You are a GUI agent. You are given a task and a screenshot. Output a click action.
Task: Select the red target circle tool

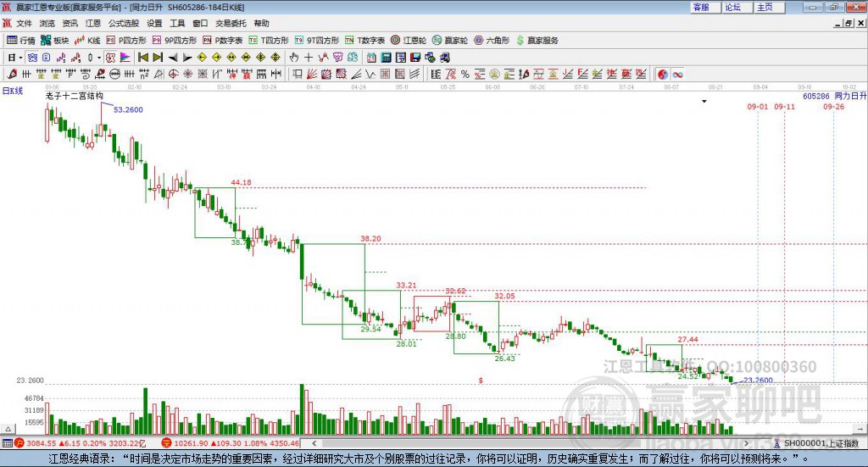coord(173,74)
